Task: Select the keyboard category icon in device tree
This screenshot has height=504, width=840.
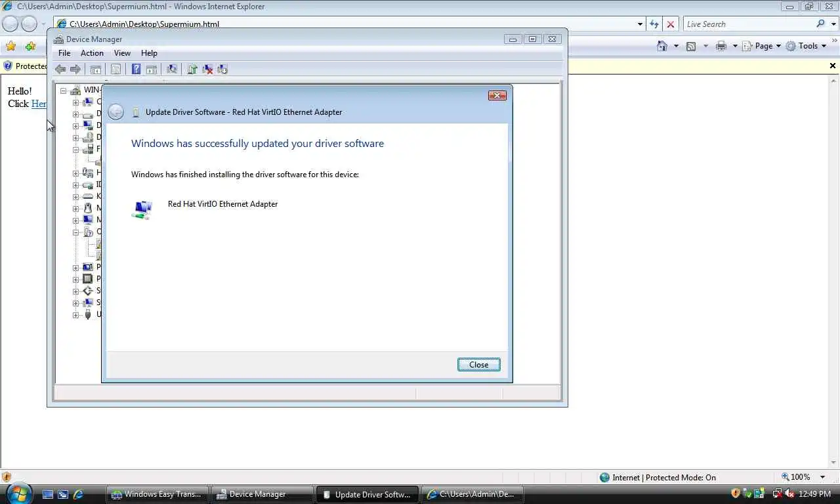Action: tap(88, 196)
